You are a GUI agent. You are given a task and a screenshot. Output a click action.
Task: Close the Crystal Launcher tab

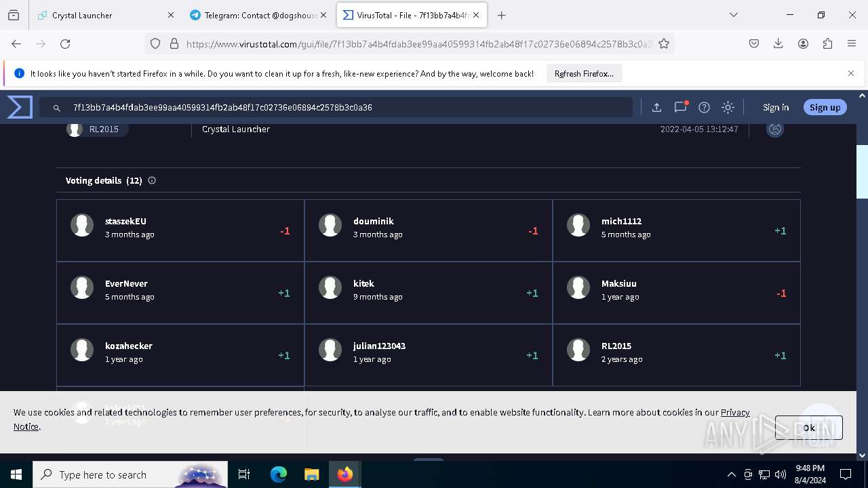coord(170,15)
